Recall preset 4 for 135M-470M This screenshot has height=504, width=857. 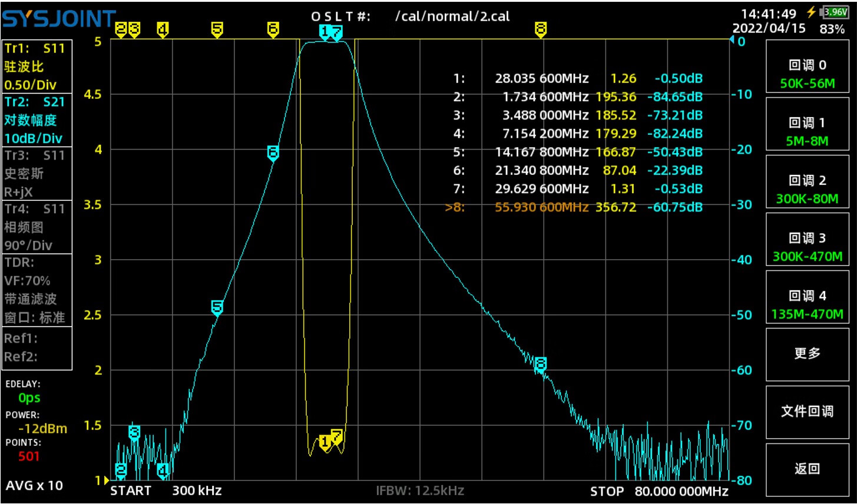coord(806,304)
